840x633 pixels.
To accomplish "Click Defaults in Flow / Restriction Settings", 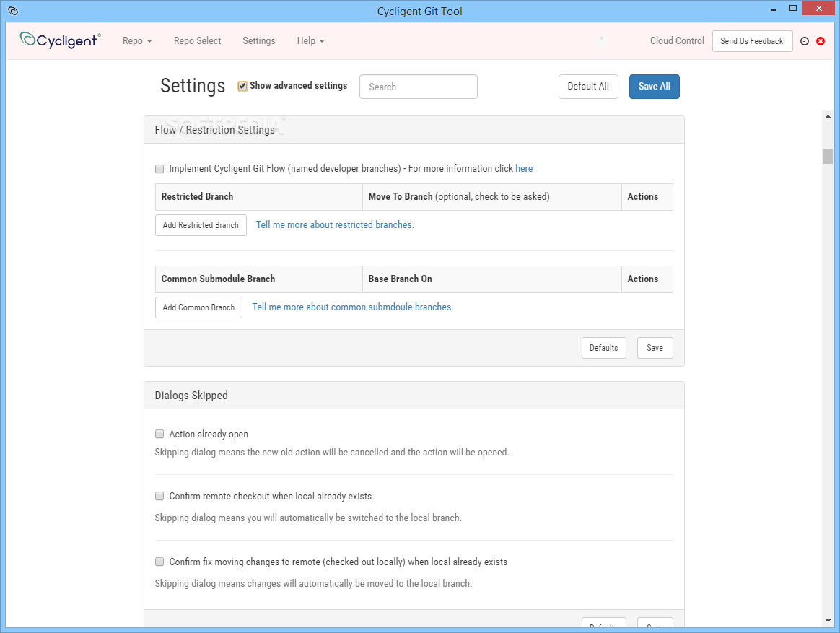I will tap(604, 348).
